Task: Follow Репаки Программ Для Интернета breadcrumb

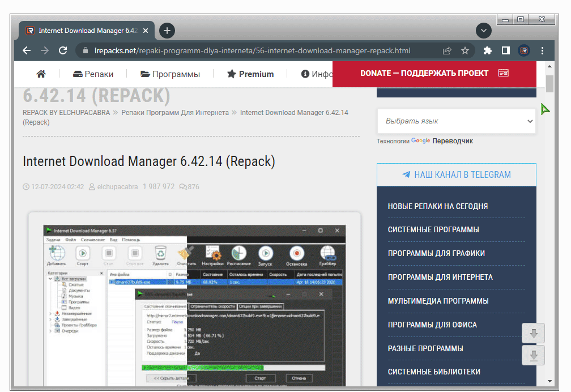Action: (175, 113)
